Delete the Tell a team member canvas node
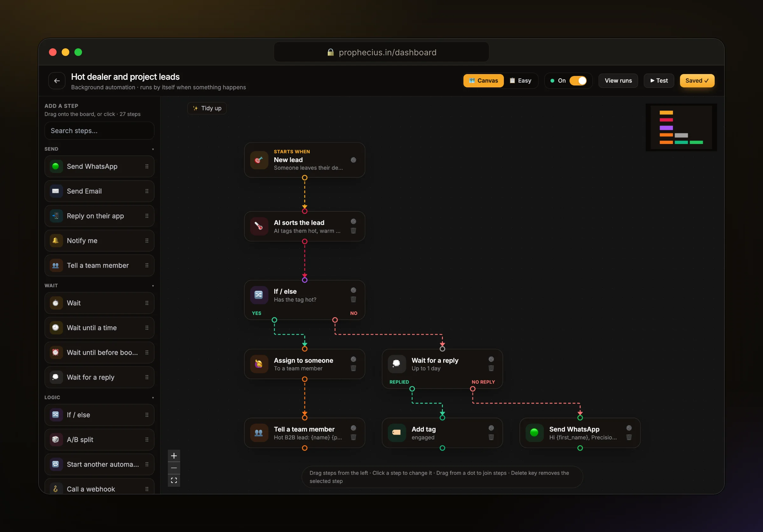763x532 pixels. [353, 437]
